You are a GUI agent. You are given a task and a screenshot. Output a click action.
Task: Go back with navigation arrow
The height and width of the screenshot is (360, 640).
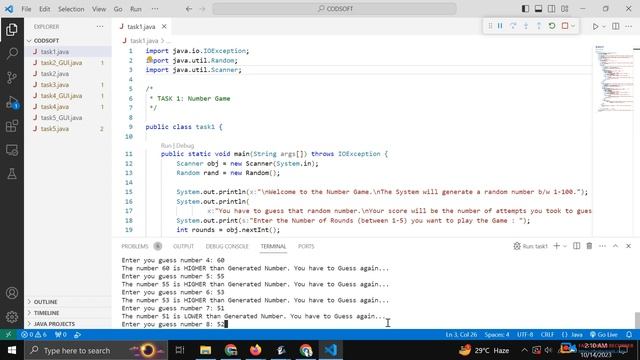[189, 9]
